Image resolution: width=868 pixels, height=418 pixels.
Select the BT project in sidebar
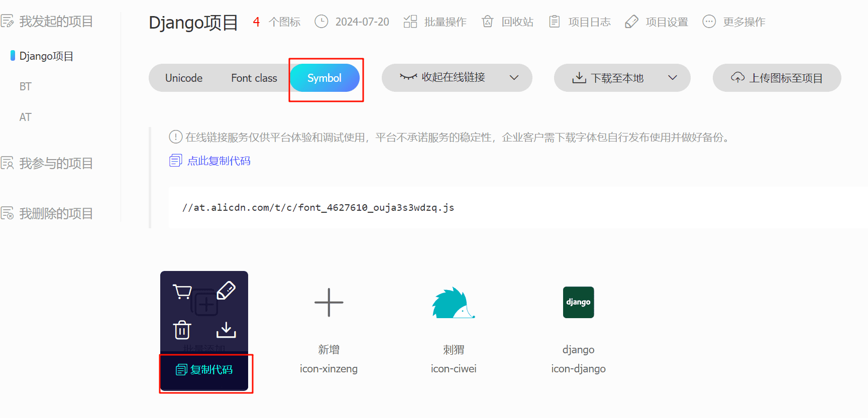pyautogui.click(x=25, y=86)
